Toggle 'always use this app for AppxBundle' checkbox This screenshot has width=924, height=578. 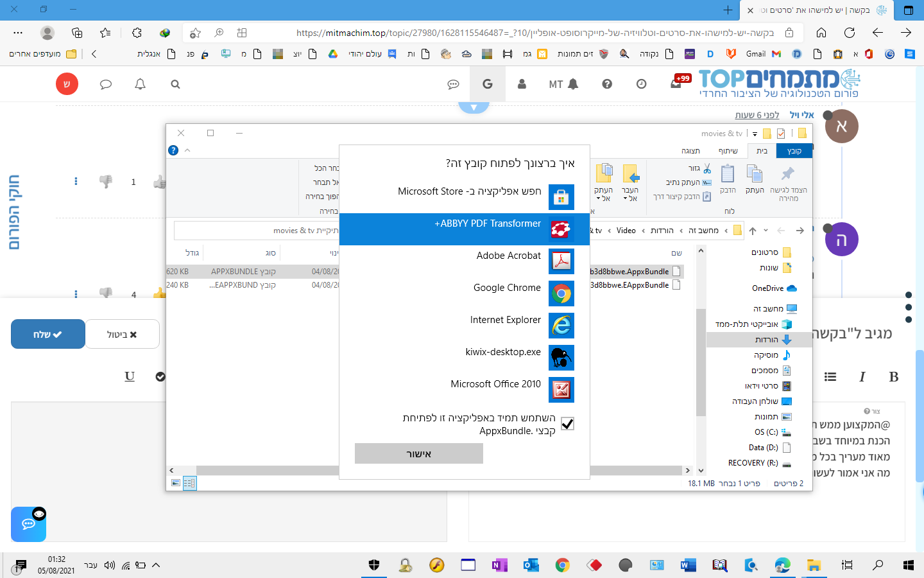(567, 424)
